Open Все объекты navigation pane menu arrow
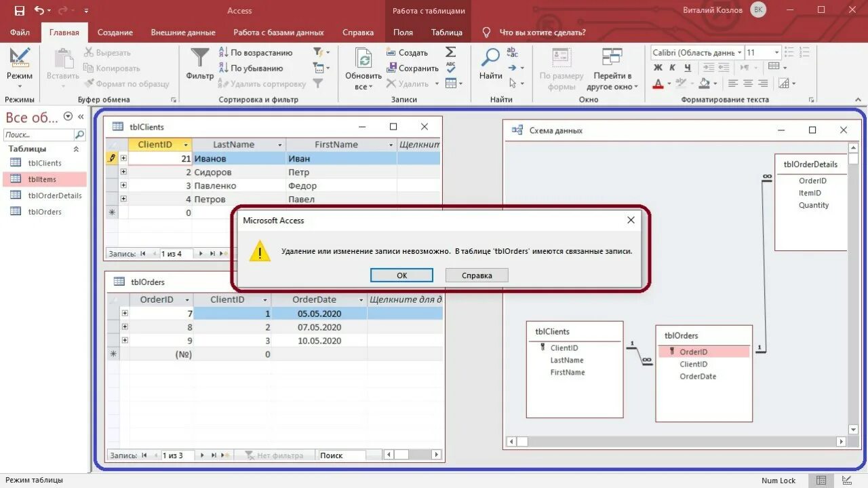The image size is (868, 488). point(68,117)
